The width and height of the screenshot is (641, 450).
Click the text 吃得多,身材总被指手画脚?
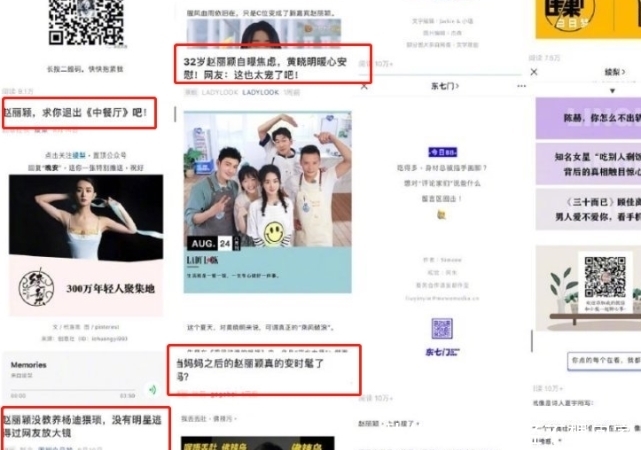[442, 168]
